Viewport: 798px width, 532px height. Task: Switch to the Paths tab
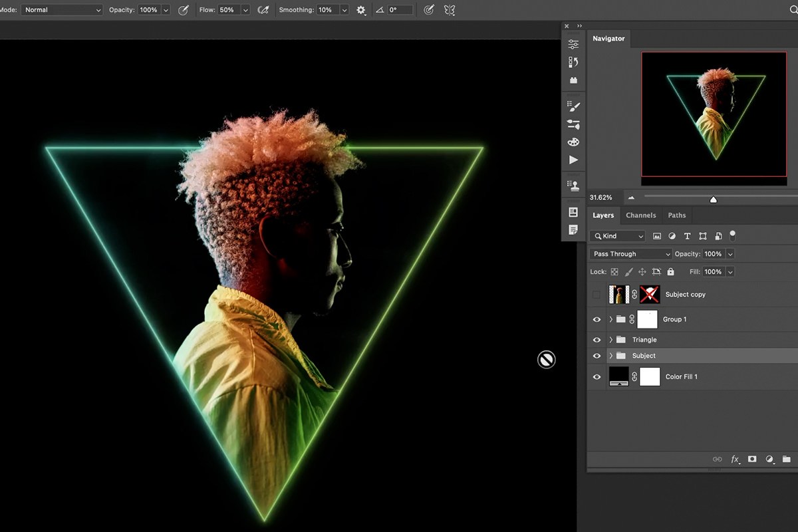(x=677, y=215)
